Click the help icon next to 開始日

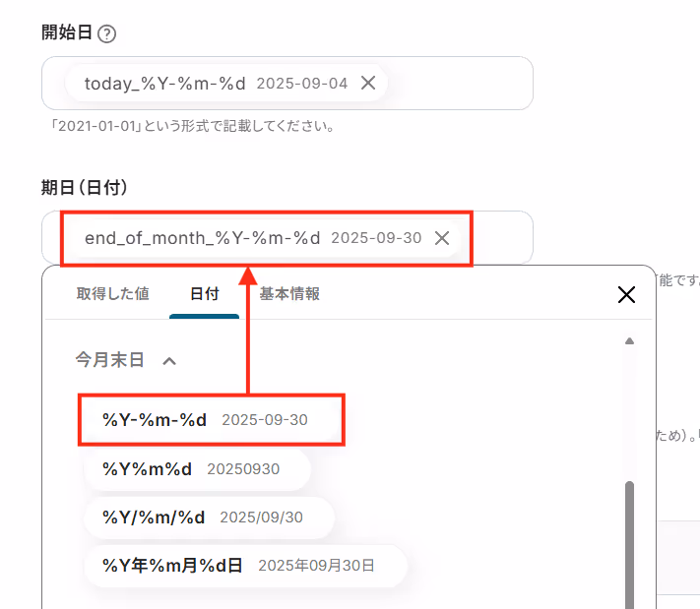point(106,33)
